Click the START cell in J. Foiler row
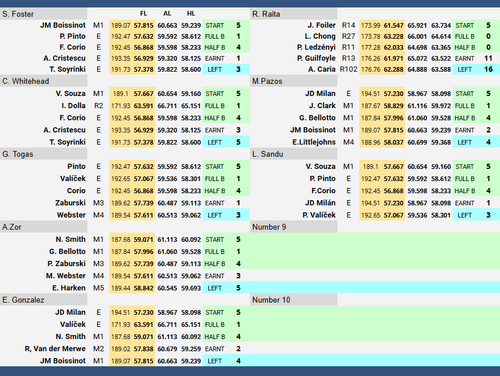 [465, 25]
